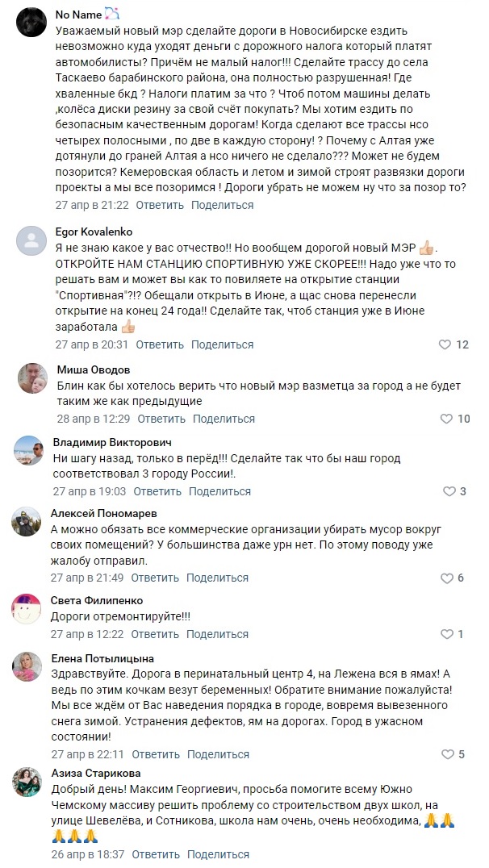The width and height of the screenshot is (489, 868).
Task: Like Egor Kovalenko's comment with the heart
Action: coord(445,344)
